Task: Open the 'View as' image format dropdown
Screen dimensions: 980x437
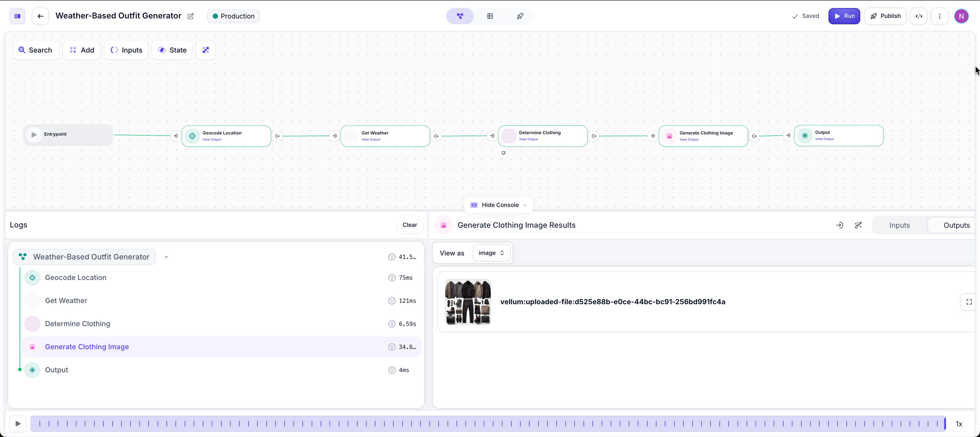Action: click(x=491, y=253)
